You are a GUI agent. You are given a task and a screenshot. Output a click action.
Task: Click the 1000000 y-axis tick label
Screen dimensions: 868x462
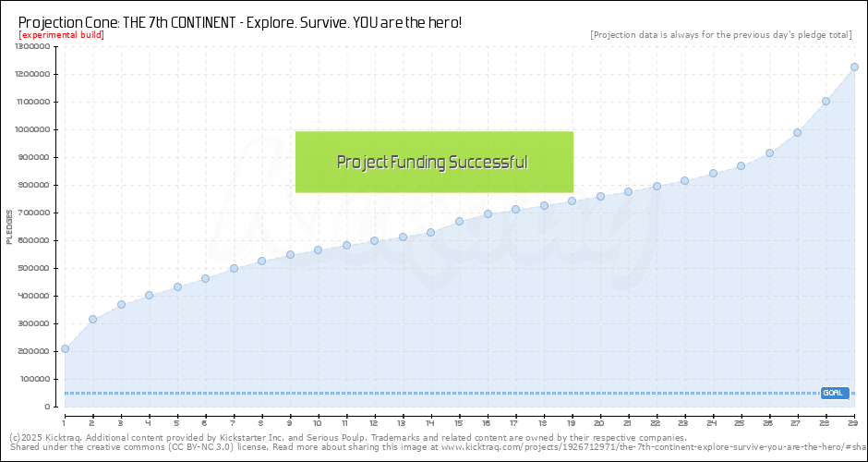pyautogui.click(x=31, y=129)
